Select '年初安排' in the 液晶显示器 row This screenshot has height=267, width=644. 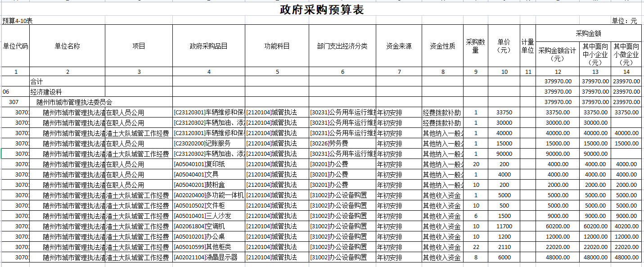(399, 258)
